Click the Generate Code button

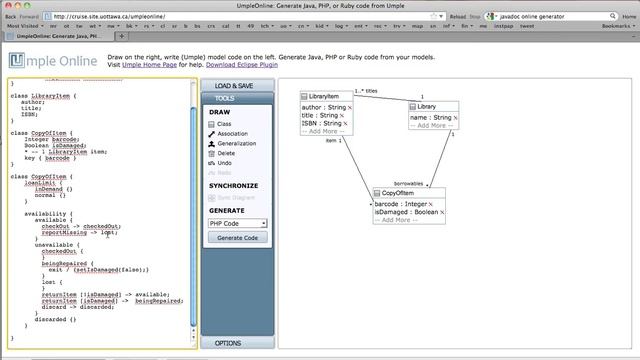[x=238, y=238]
